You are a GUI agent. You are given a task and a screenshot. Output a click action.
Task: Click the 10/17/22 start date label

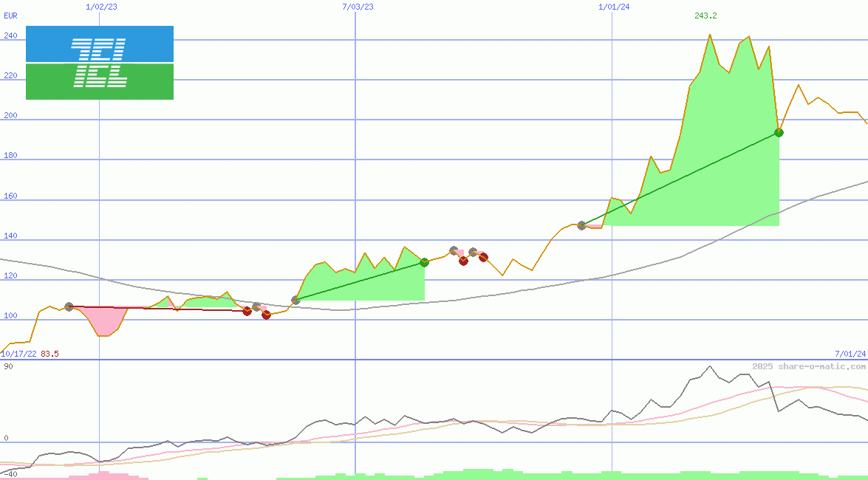pos(18,354)
